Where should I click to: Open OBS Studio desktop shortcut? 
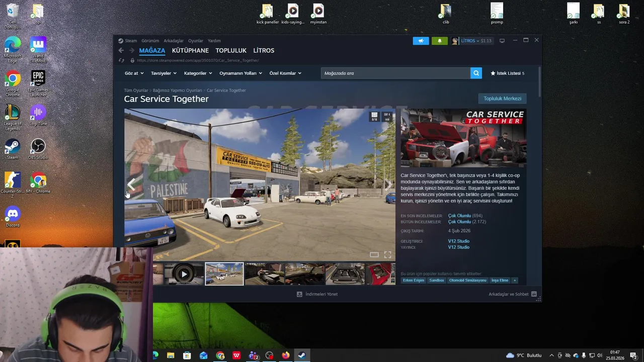click(x=38, y=149)
